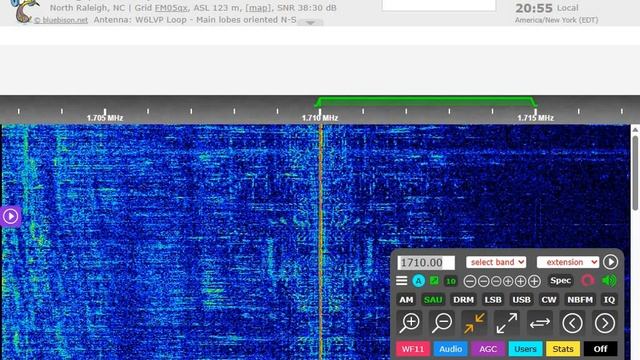This screenshot has height=360, width=640.
Task: Switch to the WF11 tab
Action: [413, 349]
